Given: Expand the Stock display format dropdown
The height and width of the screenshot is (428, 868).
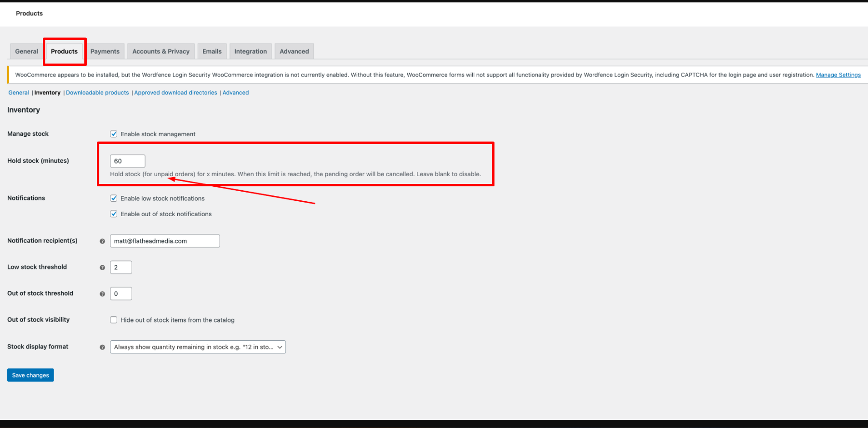Looking at the screenshot, I should pos(198,347).
